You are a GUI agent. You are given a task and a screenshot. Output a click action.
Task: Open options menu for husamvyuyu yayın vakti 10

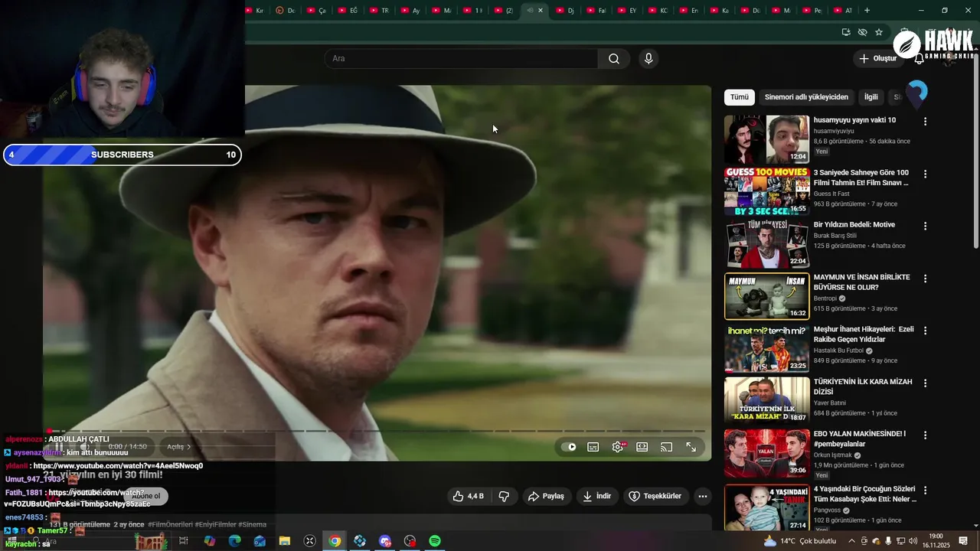(925, 122)
